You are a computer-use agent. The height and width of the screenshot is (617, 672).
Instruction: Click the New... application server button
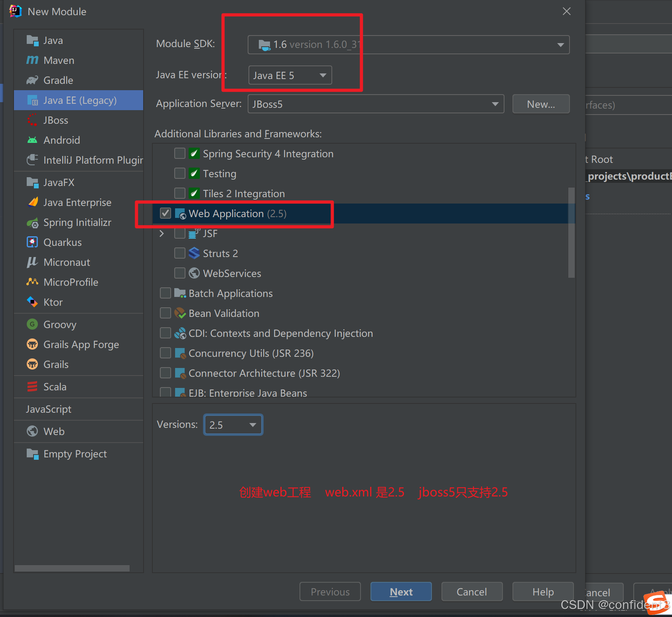[541, 104]
